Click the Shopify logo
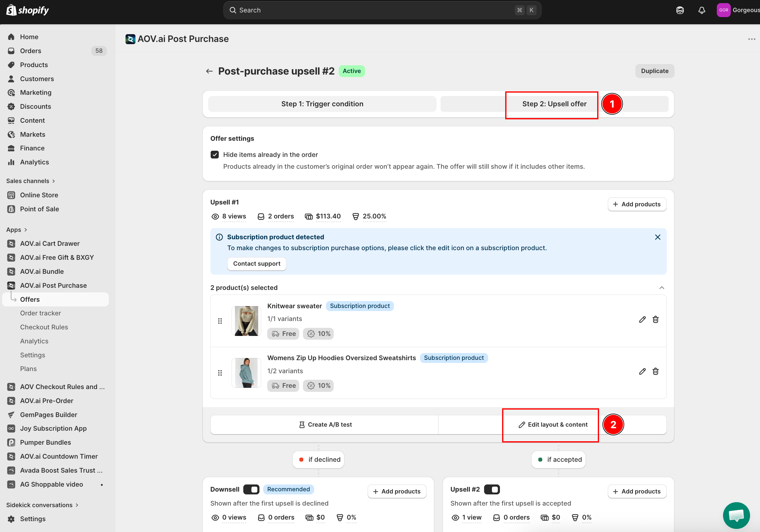This screenshot has height=532, width=760. pyautogui.click(x=27, y=10)
